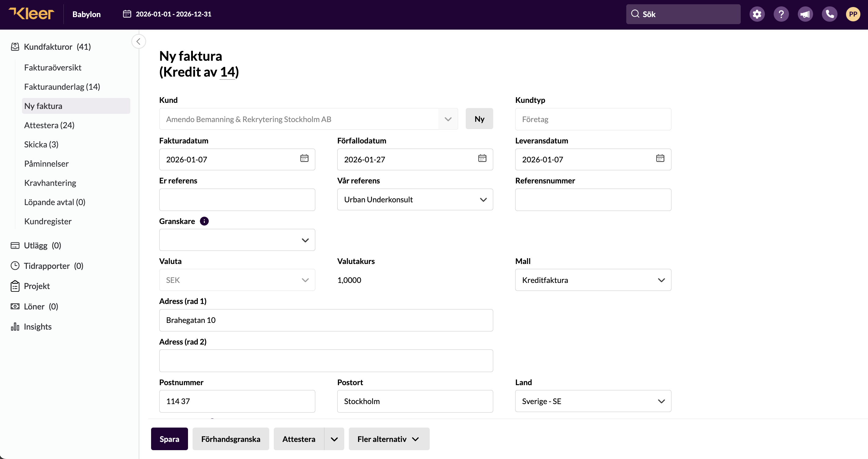Focus the Sök search field
Screen dimensions: 868x459
(683, 14)
